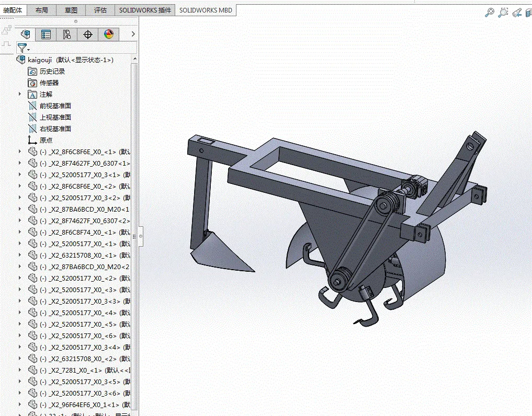Click the 上视基准面 plane icon
This screenshot has height=416, width=532.
click(x=32, y=117)
